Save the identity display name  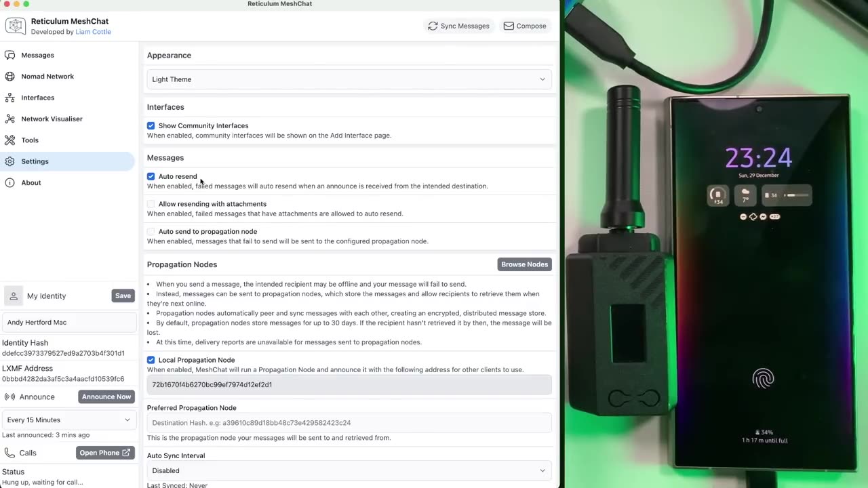(x=123, y=296)
